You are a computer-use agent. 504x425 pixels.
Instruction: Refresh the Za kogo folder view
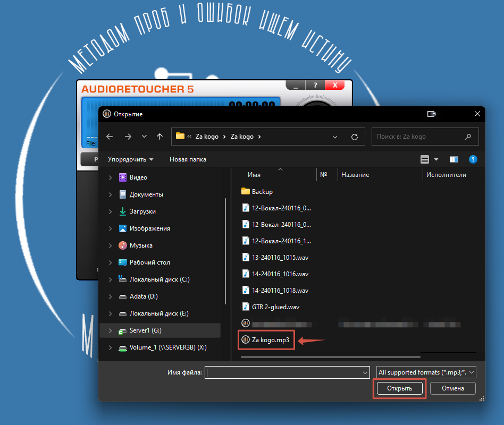point(355,137)
